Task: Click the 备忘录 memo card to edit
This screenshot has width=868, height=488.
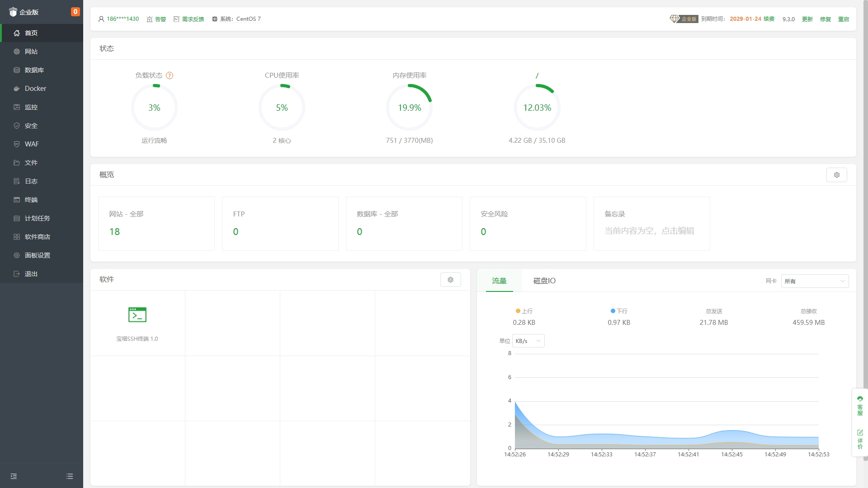Action: click(x=651, y=224)
